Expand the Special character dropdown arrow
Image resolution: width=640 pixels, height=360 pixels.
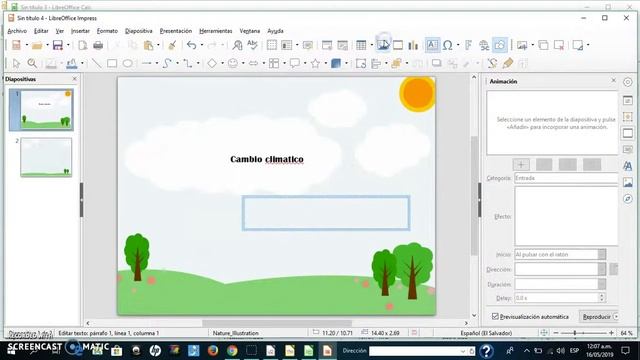coord(458,45)
